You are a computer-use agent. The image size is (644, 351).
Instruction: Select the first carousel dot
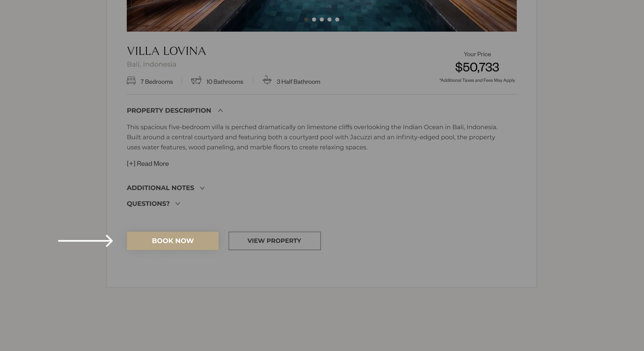click(x=306, y=20)
